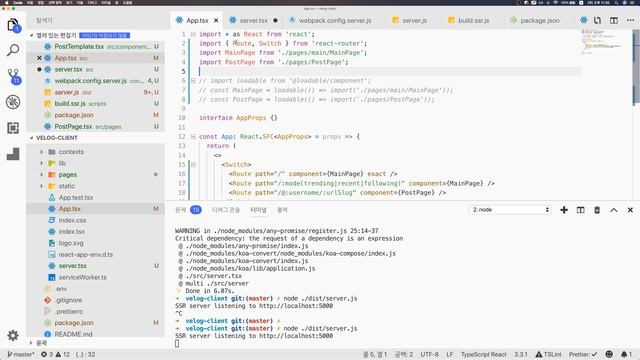Click the UTF-8 encoding status item

tap(429, 354)
